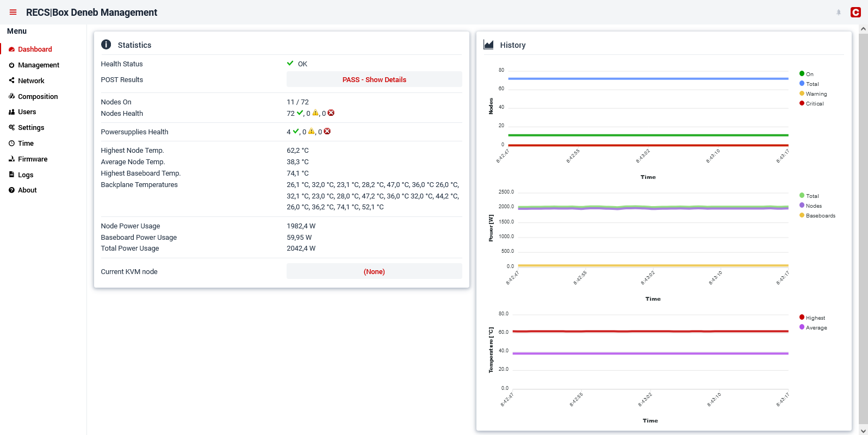Click the Settings gears icon
Screen dimensions: 868x435
(11, 128)
